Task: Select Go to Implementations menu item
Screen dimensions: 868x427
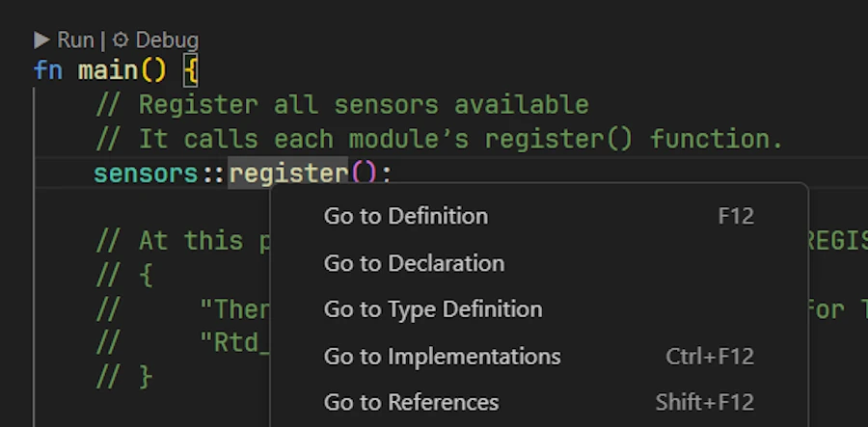Action: 539,357
